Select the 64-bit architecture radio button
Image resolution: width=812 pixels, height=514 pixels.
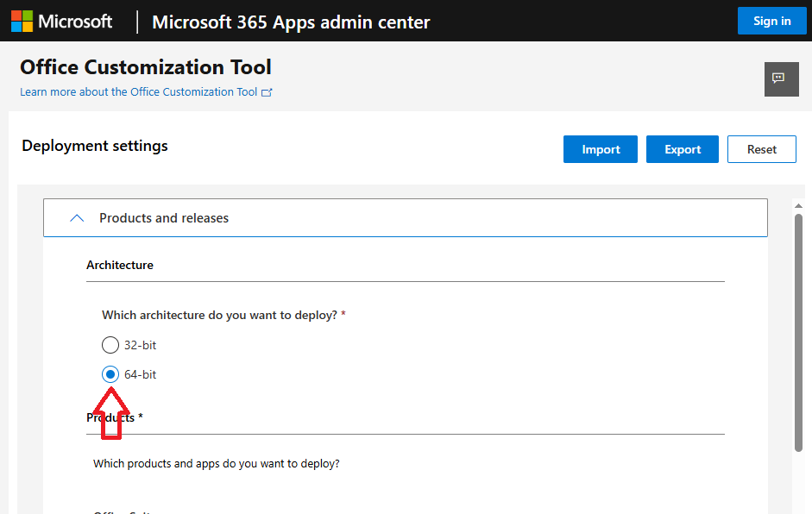pos(110,374)
